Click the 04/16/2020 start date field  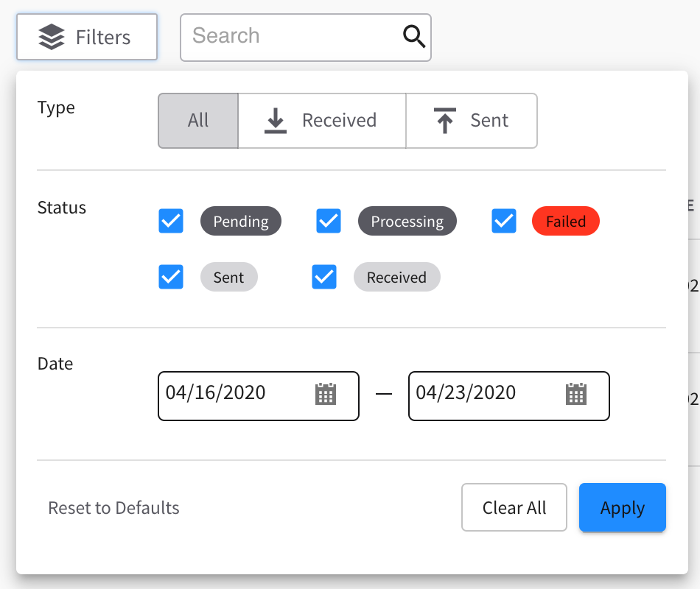pos(259,396)
